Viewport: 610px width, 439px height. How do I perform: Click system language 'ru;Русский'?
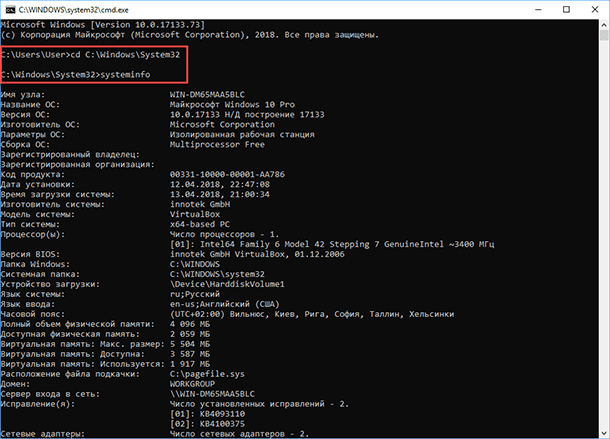click(x=195, y=294)
